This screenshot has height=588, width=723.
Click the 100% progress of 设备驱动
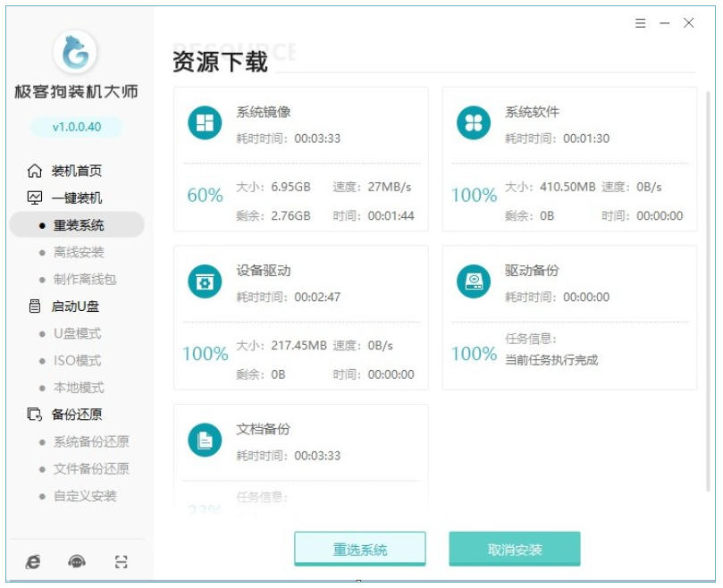(206, 354)
